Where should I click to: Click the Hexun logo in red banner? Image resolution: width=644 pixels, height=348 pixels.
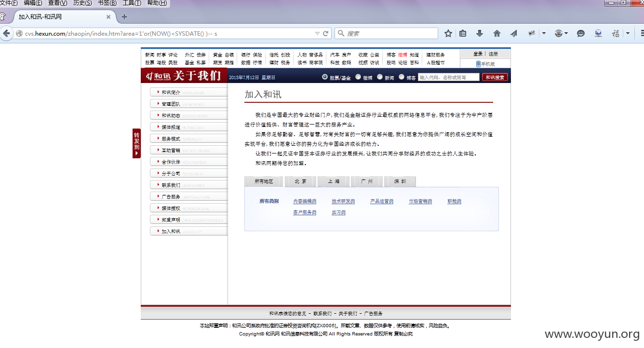click(x=159, y=76)
